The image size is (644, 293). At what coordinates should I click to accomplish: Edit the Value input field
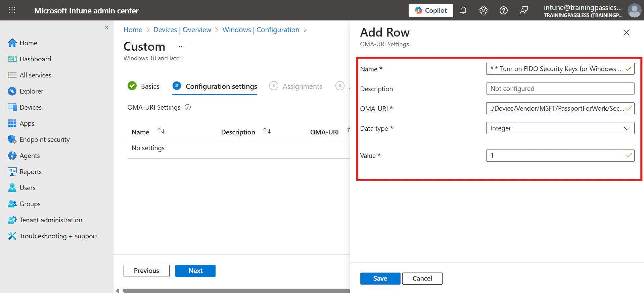click(x=560, y=156)
